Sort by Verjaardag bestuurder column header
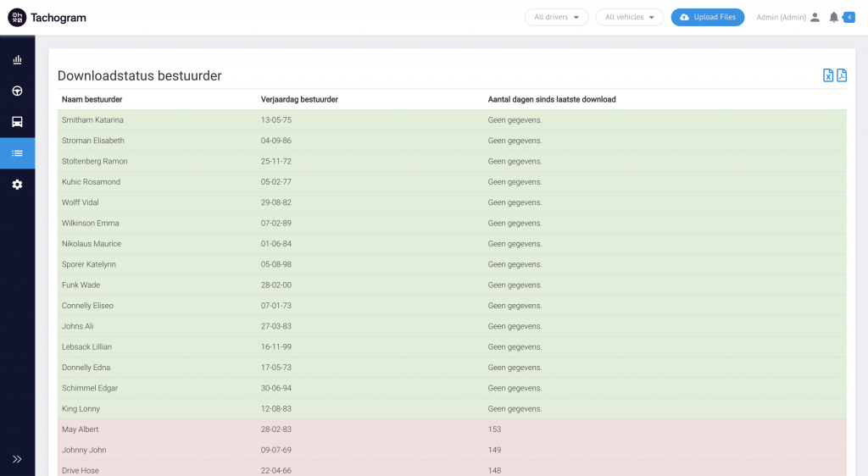This screenshot has width=868, height=476. point(299,99)
